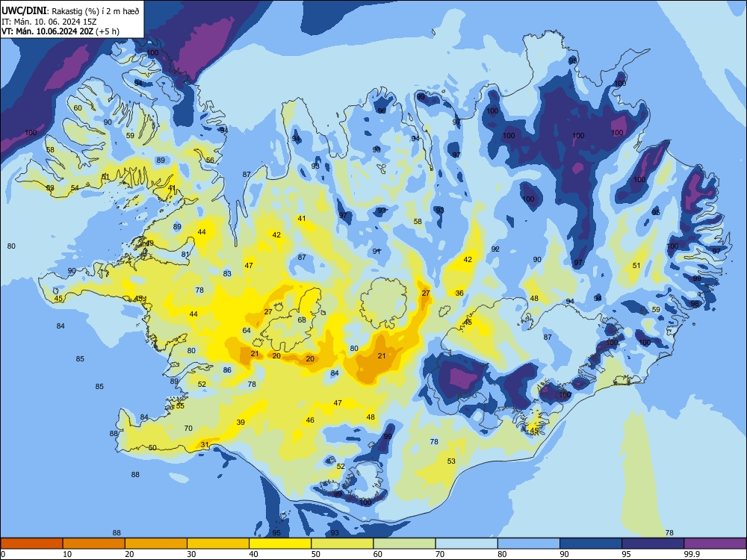Viewport: 747px width, 560px height.
Task: Click the humidity value '83' on the map
Action: [x=227, y=273]
